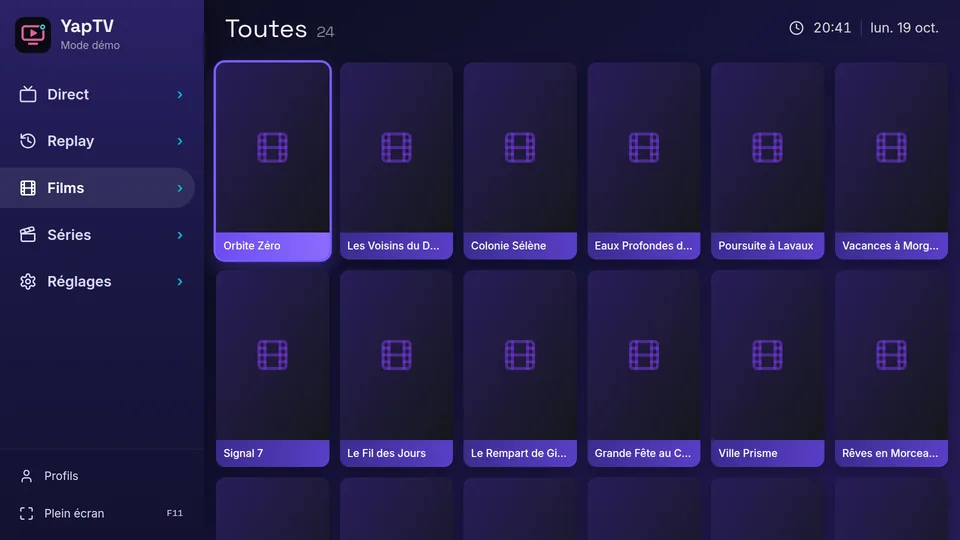
Task: Click the F11 shortcut label
Action: click(x=174, y=513)
